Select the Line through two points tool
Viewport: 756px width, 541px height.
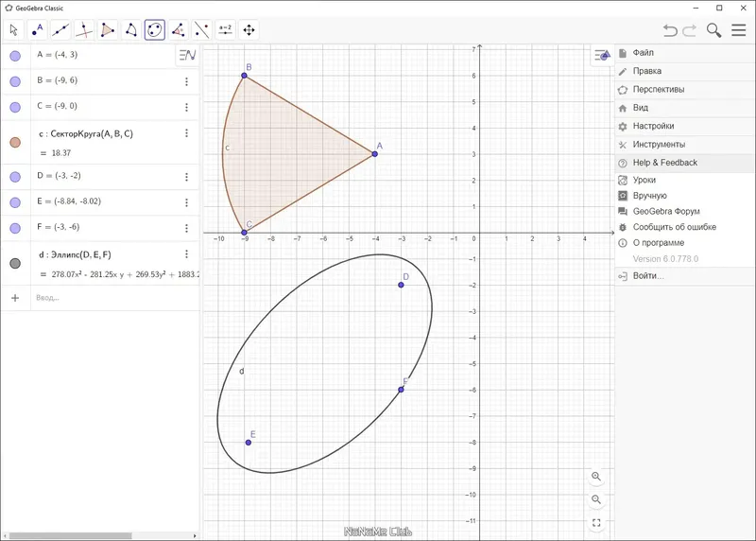(60, 30)
